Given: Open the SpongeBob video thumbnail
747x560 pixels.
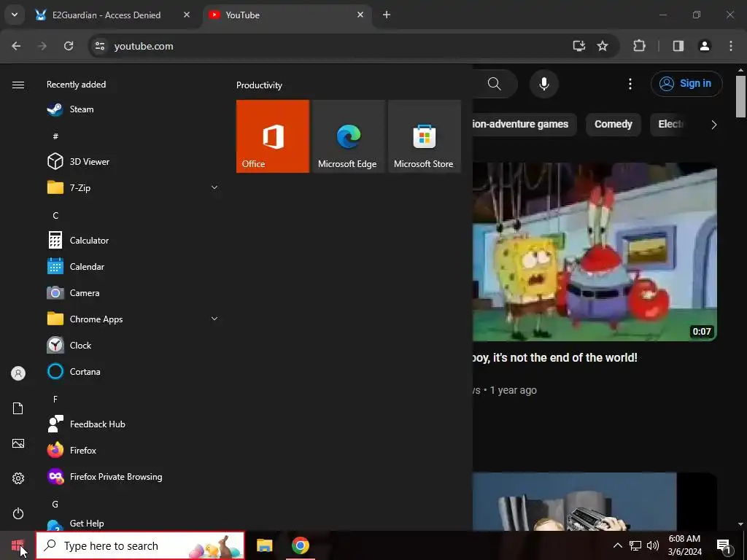Looking at the screenshot, I should pos(595,252).
